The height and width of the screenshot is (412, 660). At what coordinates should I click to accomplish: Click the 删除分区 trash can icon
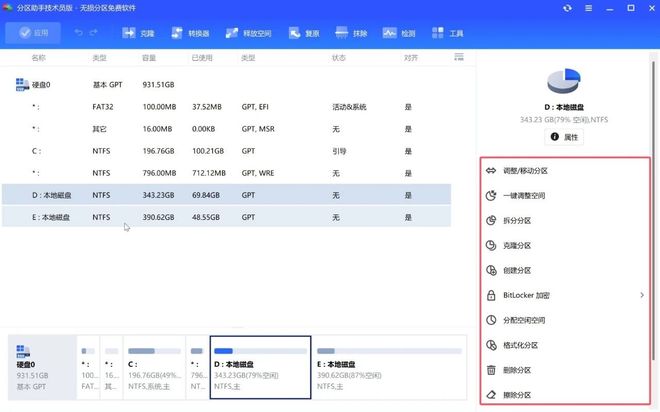[x=491, y=370]
